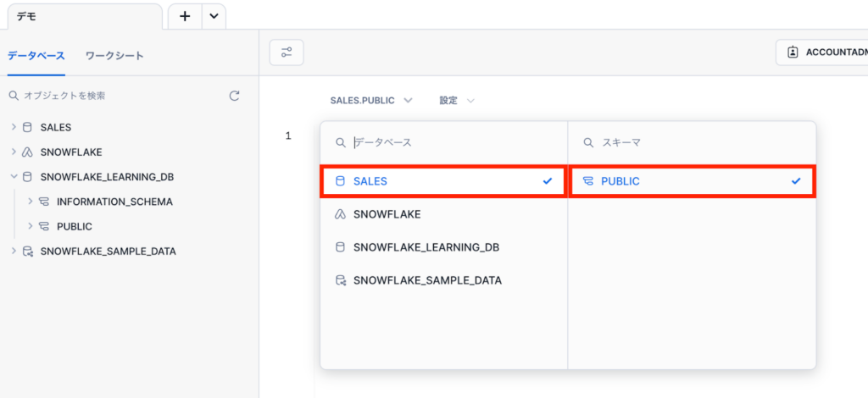Click the role badge icon near ACCOUNTADMIN
The image size is (868, 398).
point(793,53)
